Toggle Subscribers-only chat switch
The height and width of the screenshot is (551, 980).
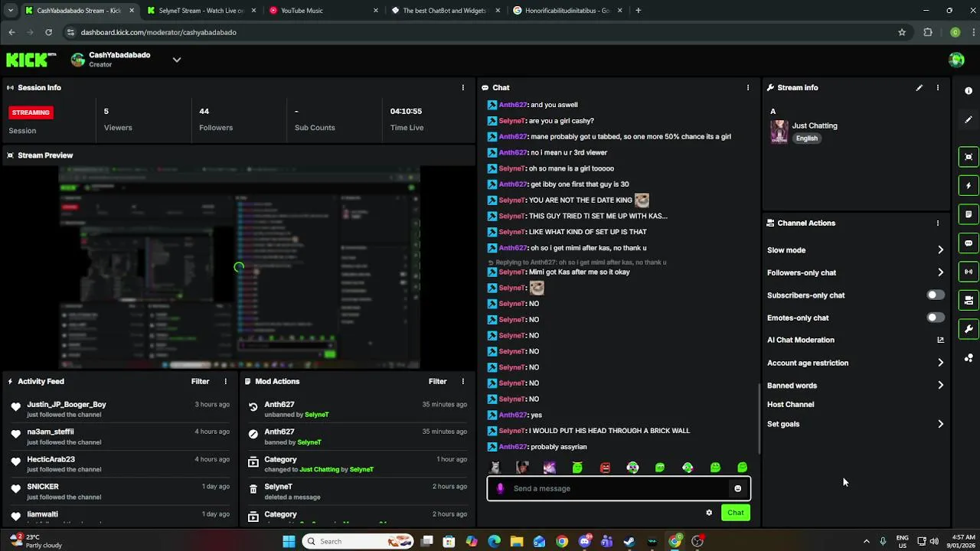pos(936,295)
